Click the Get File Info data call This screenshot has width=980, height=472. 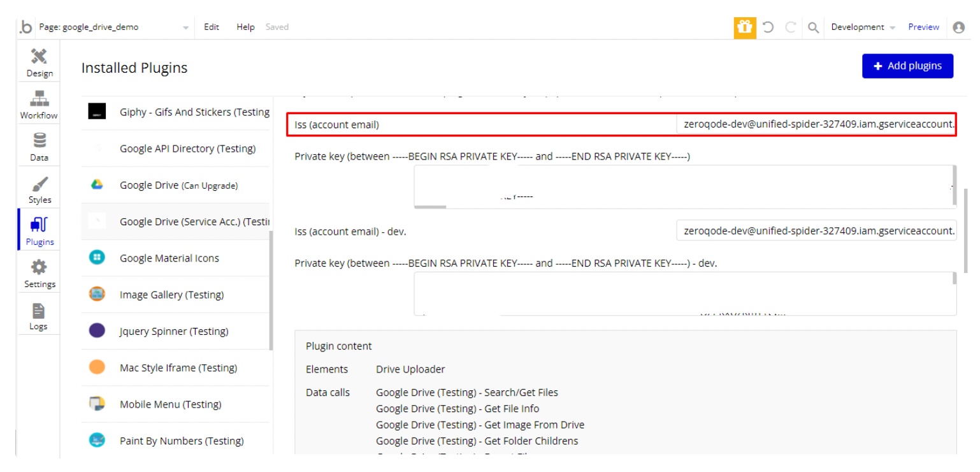click(x=458, y=408)
